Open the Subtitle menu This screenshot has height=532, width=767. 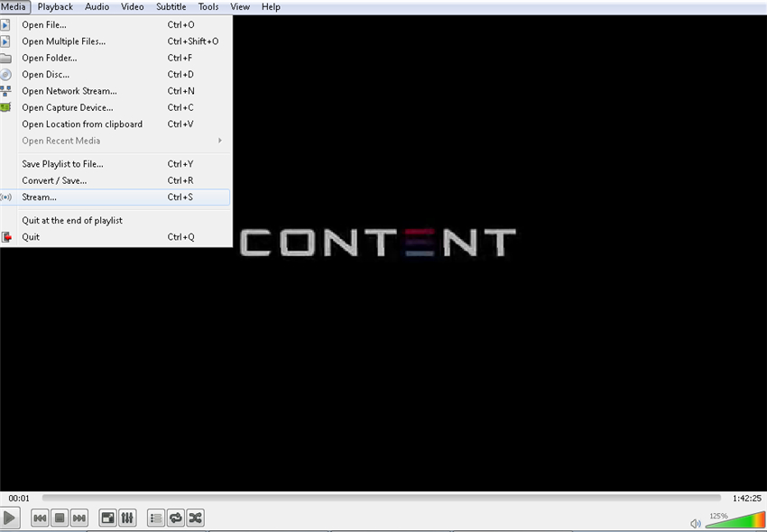[x=171, y=7]
